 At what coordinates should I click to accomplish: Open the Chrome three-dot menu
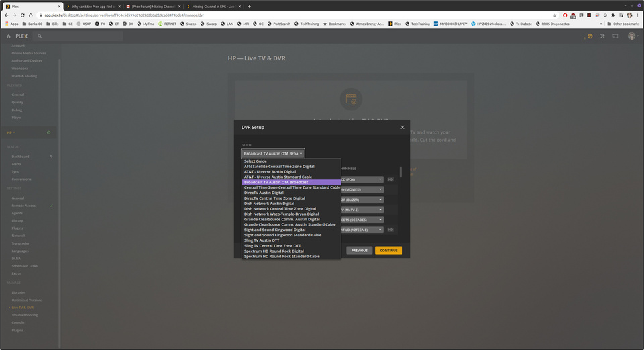point(638,15)
